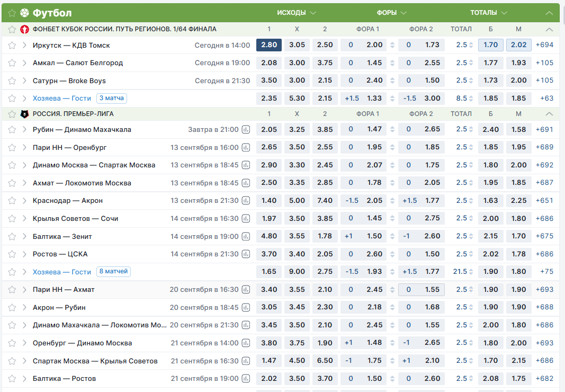The image size is (565, 392).
Task: Open statistics icon for Ростов — ЦСКА
Action: (246, 254)
